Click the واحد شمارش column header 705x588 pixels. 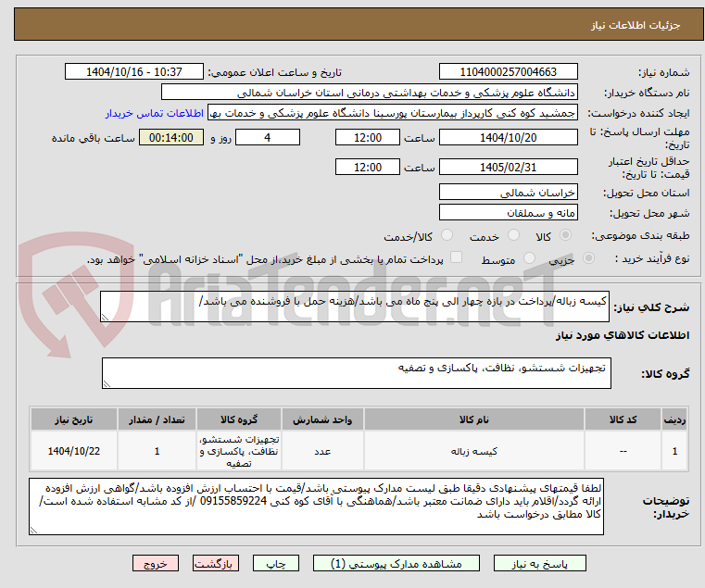(322, 419)
